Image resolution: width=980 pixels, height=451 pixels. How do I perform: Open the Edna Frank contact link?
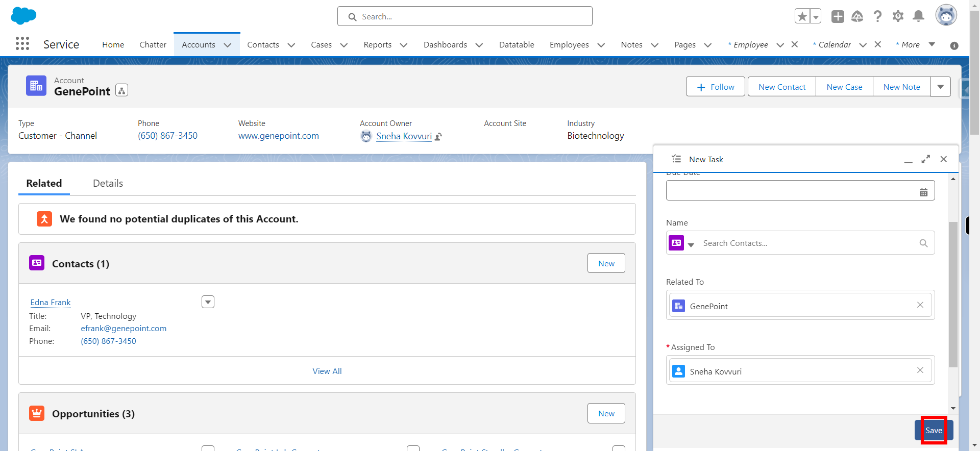pos(51,302)
